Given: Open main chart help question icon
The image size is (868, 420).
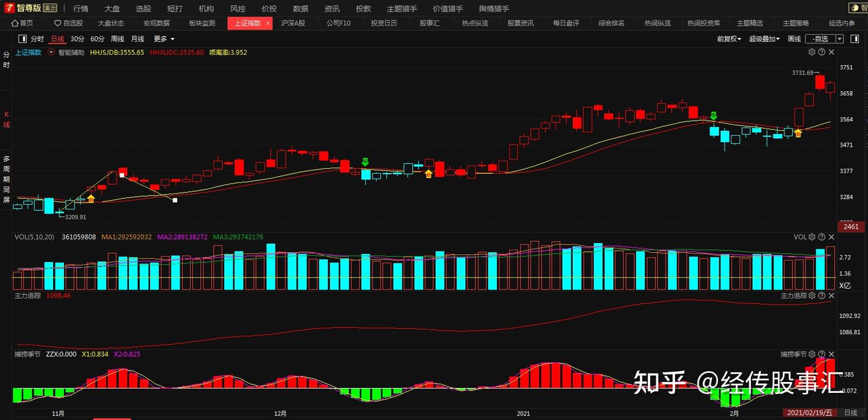Looking at the screenshot, I should [822, 52].
